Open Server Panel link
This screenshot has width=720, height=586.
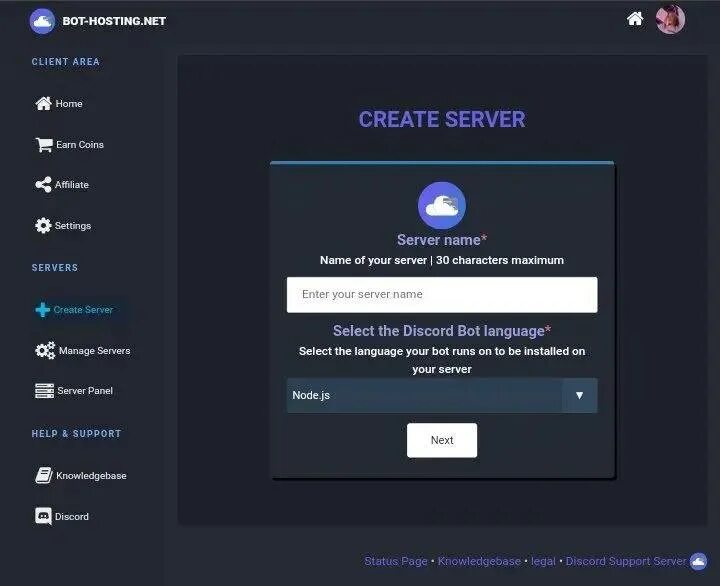click(85, 391)
